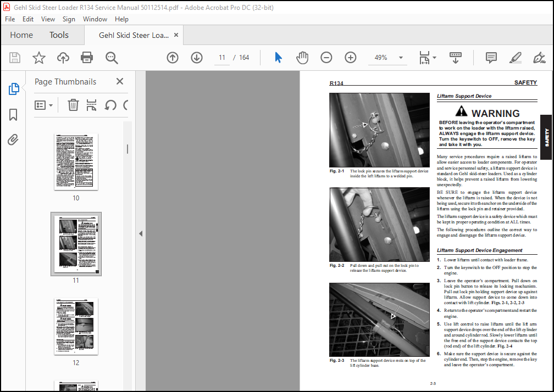
Task: Print the document with printer icon
Action: (x=87, y=58)
